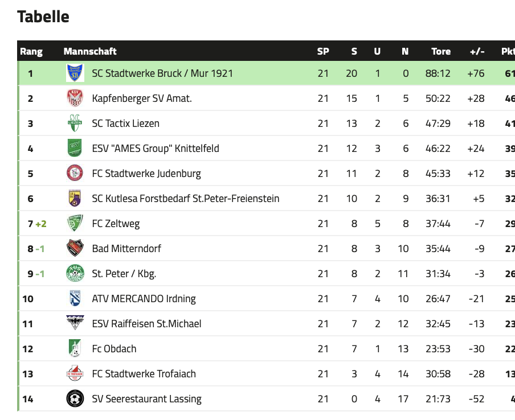The image size is (515, 420).
Task: Click the SV Seerestaurant Lassing football icon
Action: (x=75, y=399)
